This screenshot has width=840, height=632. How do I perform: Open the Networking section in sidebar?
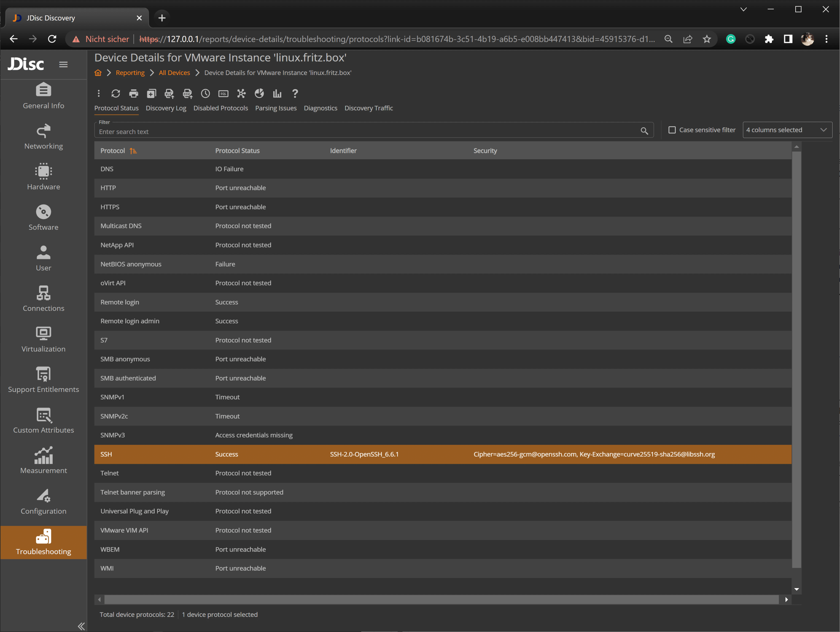(43, 137)
